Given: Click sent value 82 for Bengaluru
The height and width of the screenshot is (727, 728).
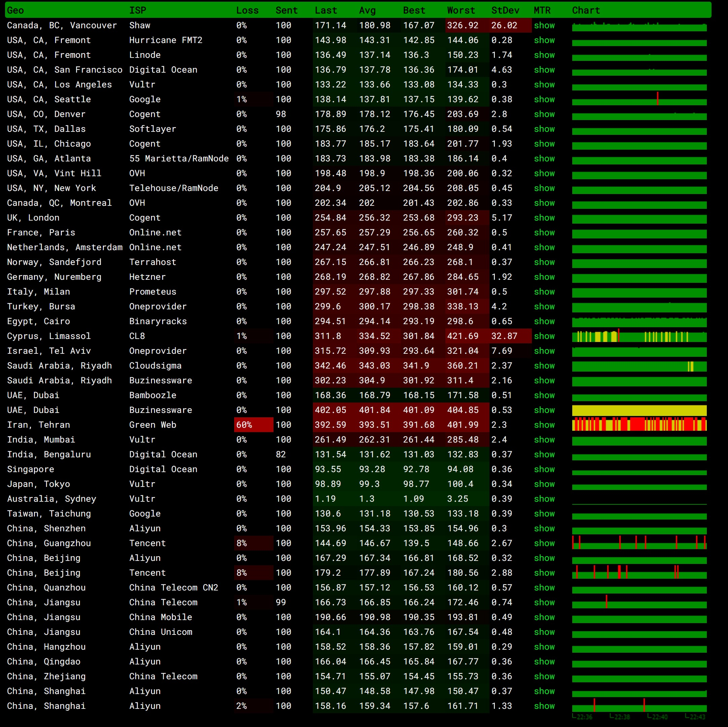Looking at the screenshot, I should click(x=281, y=454).
